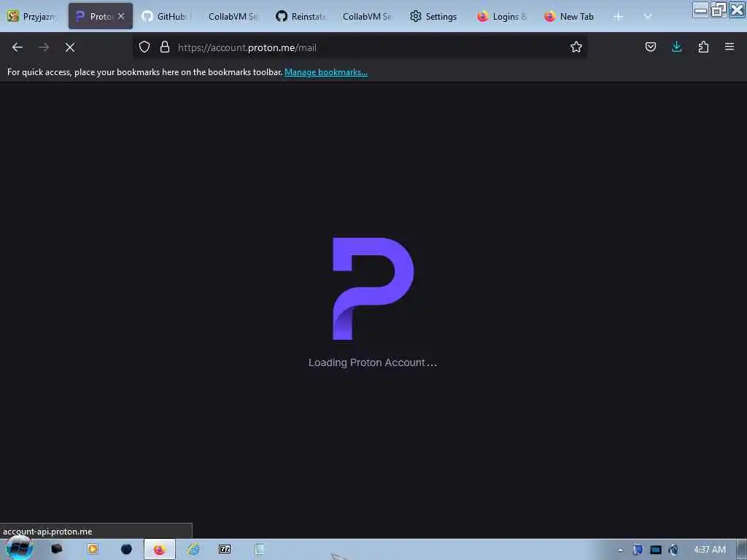The height and width of the screenshot is (560, 747).
Task: Open the extensions puzzle icon
Action: 703,47
